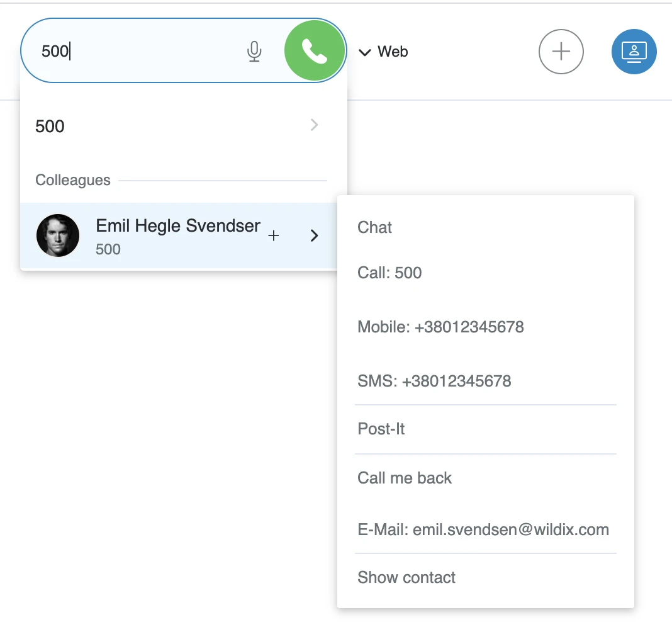Click the round plus add button
The width and height of the screenshot is (672, 622).
561,52
